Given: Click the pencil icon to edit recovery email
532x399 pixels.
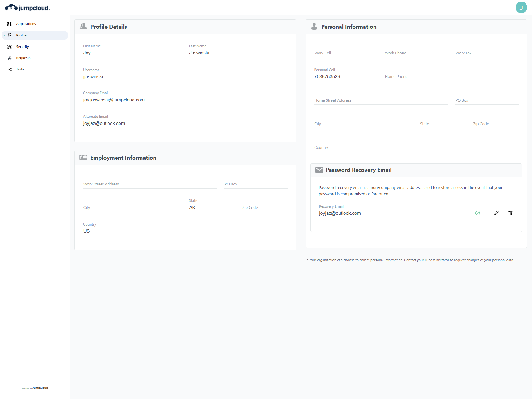Looking at the screenshot, I should coord(496,213).
